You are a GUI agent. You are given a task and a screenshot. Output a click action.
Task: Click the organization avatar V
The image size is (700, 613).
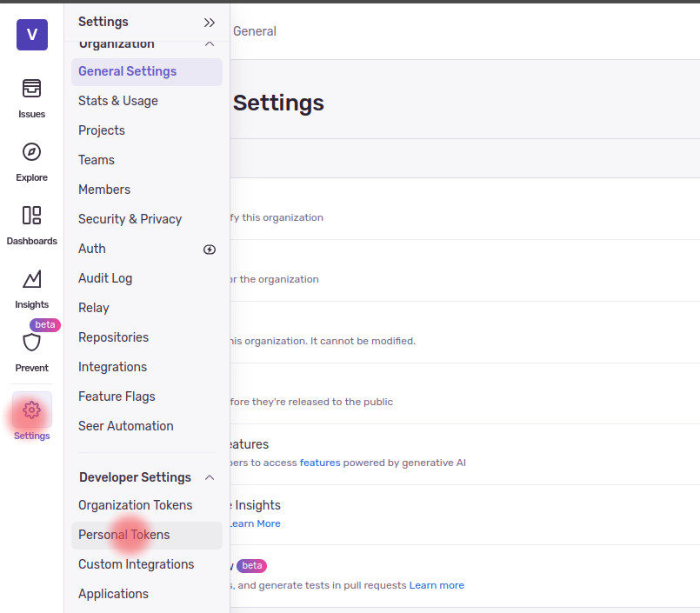coord(32,35)
